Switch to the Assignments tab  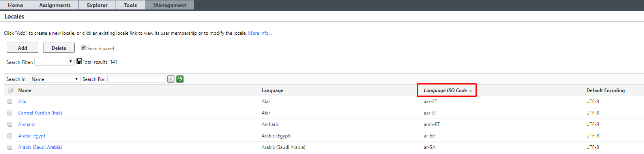(x=55, y=5)
